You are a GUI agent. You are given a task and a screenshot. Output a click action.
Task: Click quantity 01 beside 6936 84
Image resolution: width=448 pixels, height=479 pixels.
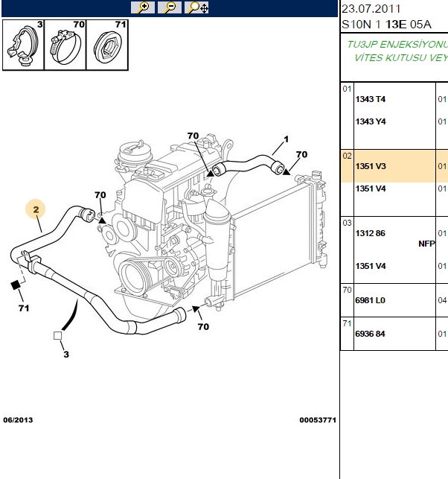pyautogui.click(x=442, y=334)
